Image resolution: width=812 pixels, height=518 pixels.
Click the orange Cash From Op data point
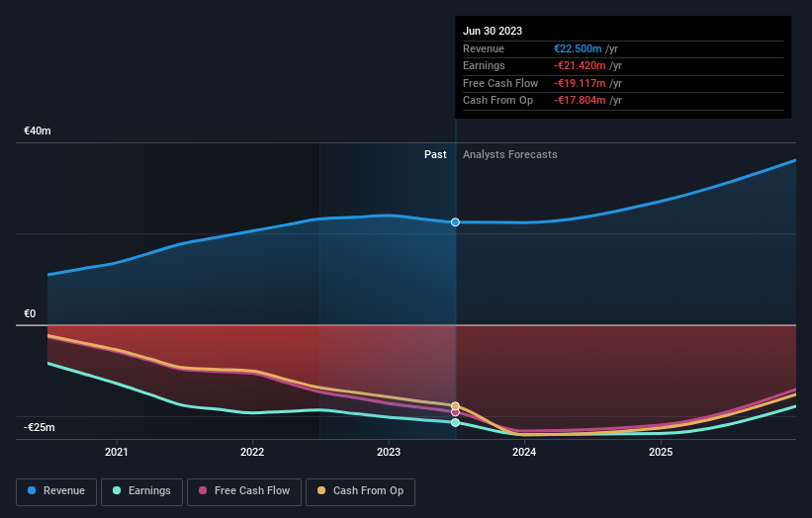pos(455,405)
